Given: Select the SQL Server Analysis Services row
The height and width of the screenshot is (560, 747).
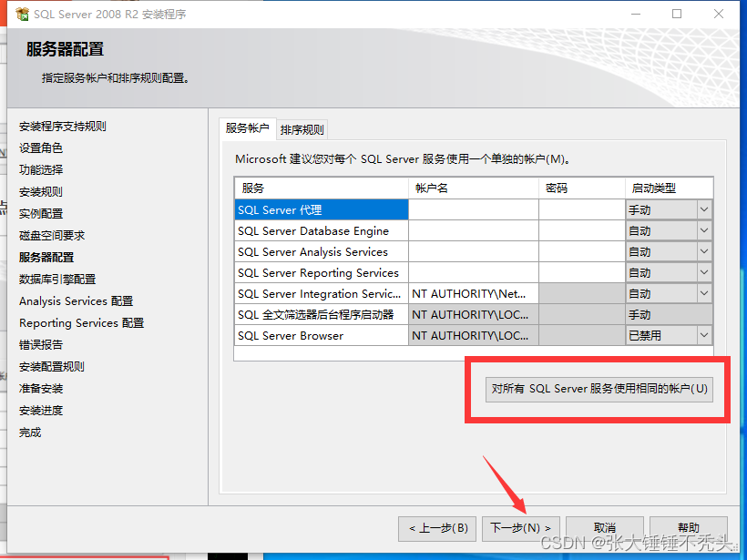Looking at the screenshot, I should coord(322,251).
